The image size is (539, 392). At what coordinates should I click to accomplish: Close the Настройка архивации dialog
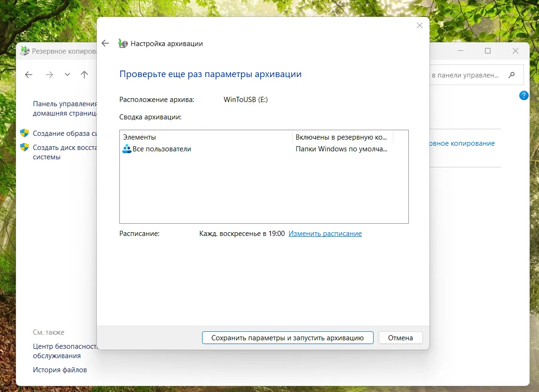coord(420,25)
